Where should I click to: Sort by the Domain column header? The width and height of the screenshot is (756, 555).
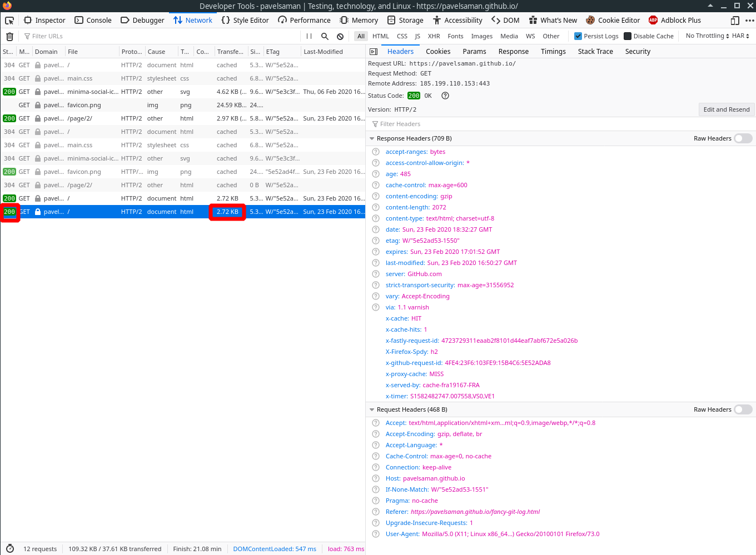tap(48, 52)
